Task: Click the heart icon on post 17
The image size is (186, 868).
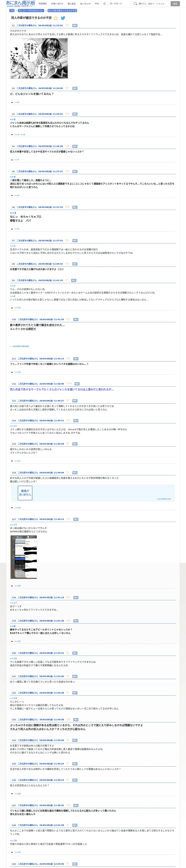Action: pos(67,519)
